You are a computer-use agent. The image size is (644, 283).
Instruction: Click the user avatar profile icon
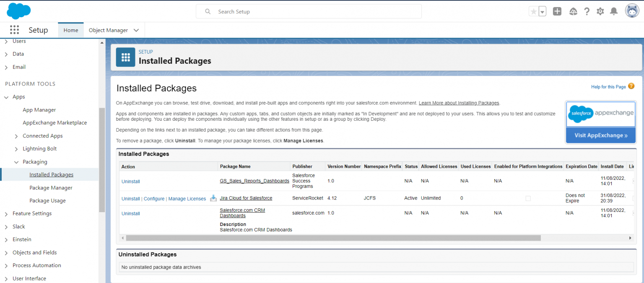coord(632,11)
